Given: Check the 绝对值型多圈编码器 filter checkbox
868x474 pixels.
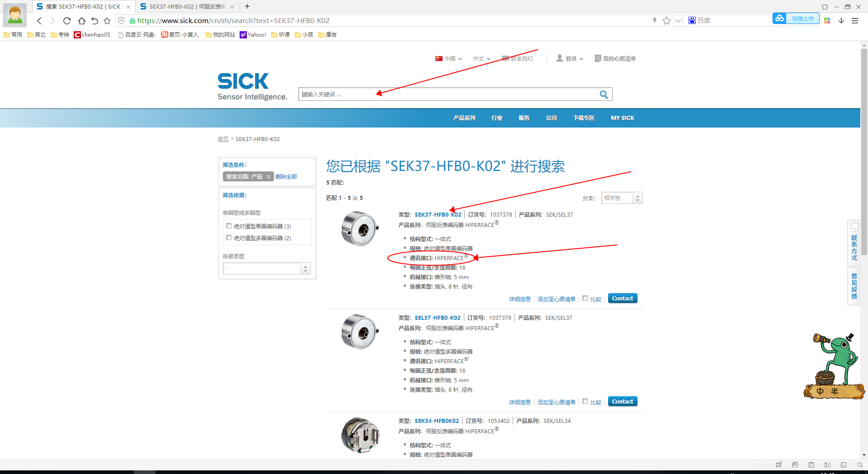Looking at the screenshot, I should (229, 237).
